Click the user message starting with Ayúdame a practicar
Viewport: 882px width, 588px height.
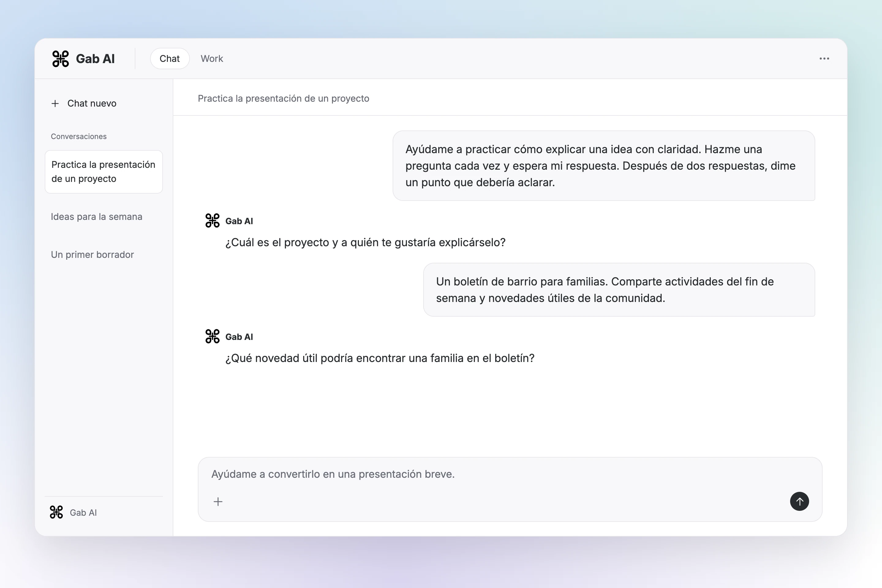pos(604,166)
